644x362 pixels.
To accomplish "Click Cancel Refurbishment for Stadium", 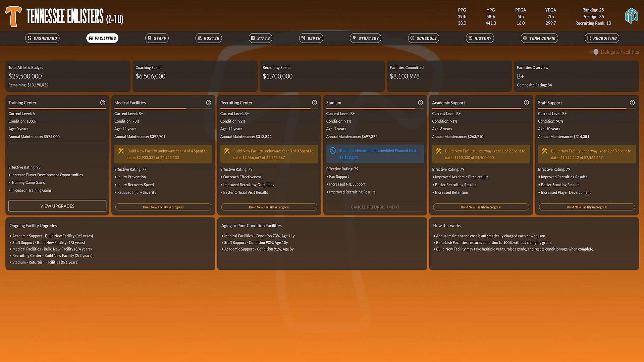I will tap(375, 207).
